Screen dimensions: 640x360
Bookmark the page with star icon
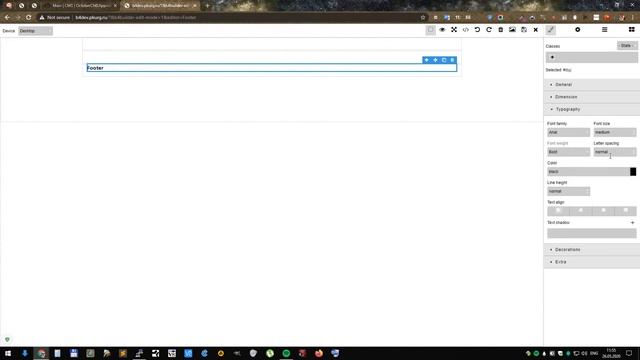point(423,18)
